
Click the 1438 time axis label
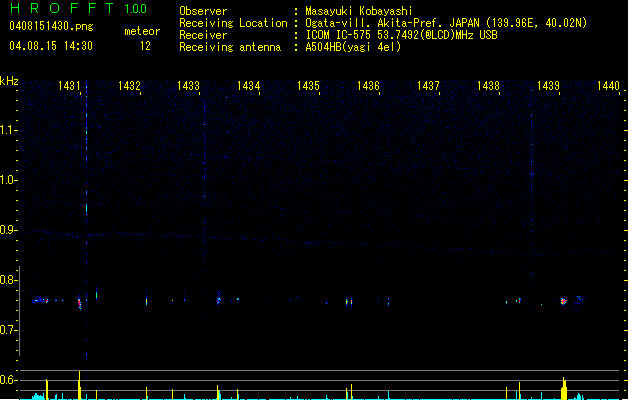pos(488,86)
